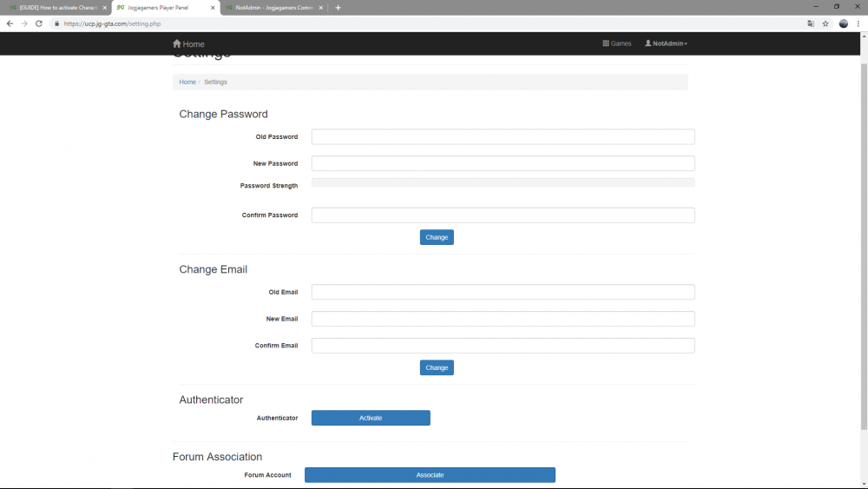
Task: Open a new browser tab
Action: coord(338,8)
